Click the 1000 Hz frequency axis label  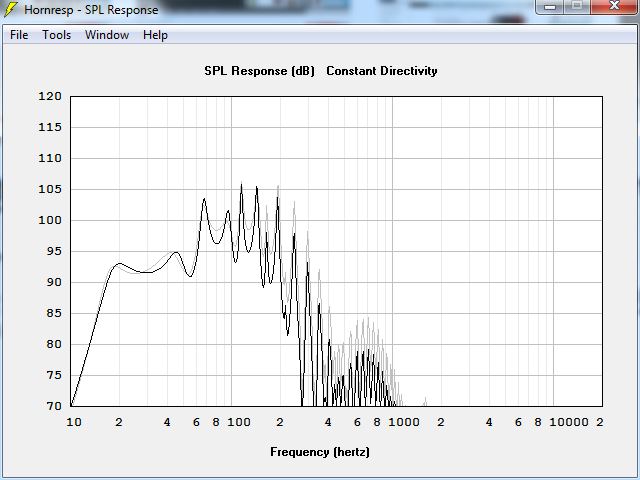coord(404,422)
